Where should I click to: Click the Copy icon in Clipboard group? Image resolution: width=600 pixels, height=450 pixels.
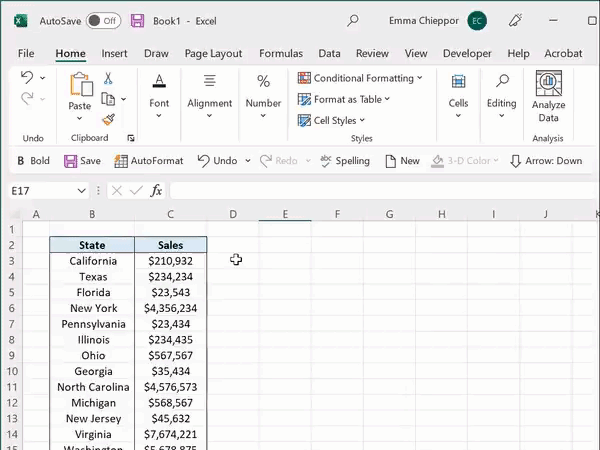tap(108, 99)
